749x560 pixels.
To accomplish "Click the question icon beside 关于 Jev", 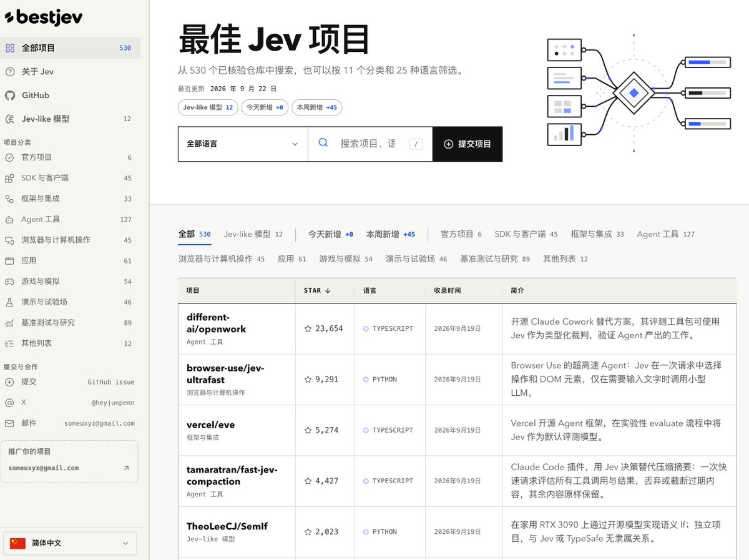I will [x=9, y=72].
